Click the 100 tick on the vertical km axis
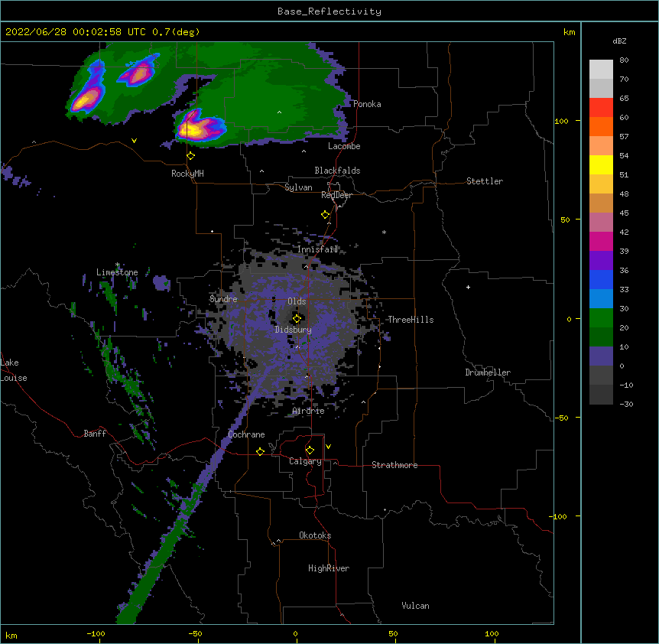The width and height of the screenshot is (659, 644). click(x=561, y=122)
